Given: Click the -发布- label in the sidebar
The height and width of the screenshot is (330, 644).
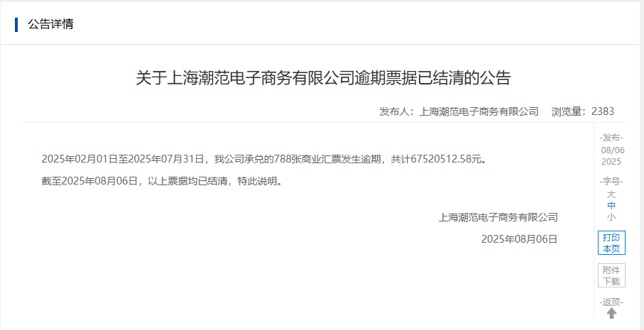Looking at the screenshot, I should [611, 138].
